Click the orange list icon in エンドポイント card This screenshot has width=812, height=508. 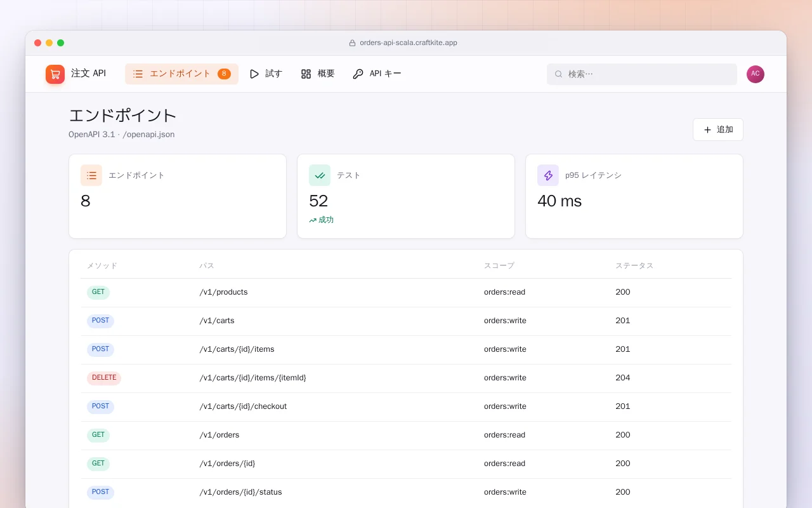(91, 175)
